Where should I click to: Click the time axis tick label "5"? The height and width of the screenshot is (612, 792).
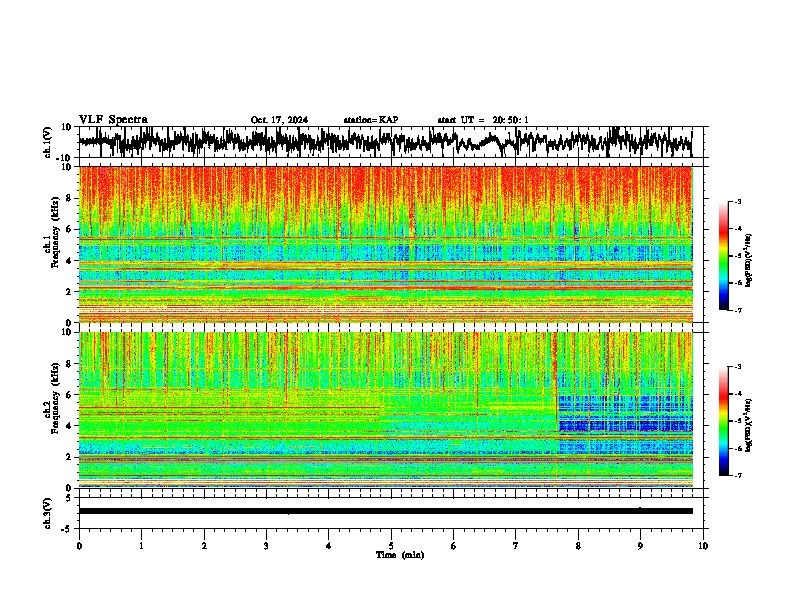point(391,546)
